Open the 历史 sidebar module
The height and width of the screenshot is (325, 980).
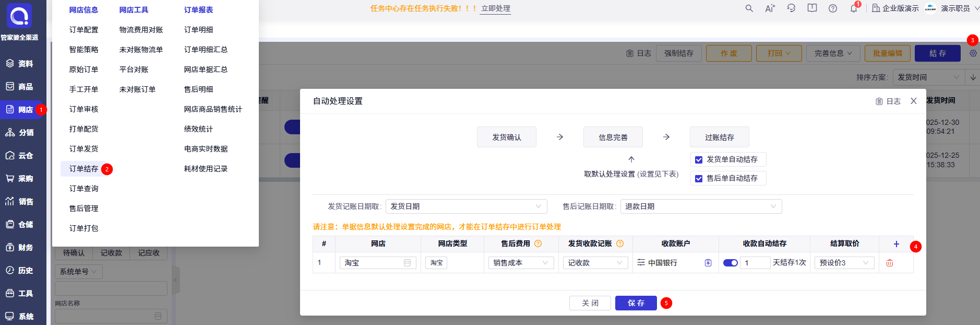[20, 271]
